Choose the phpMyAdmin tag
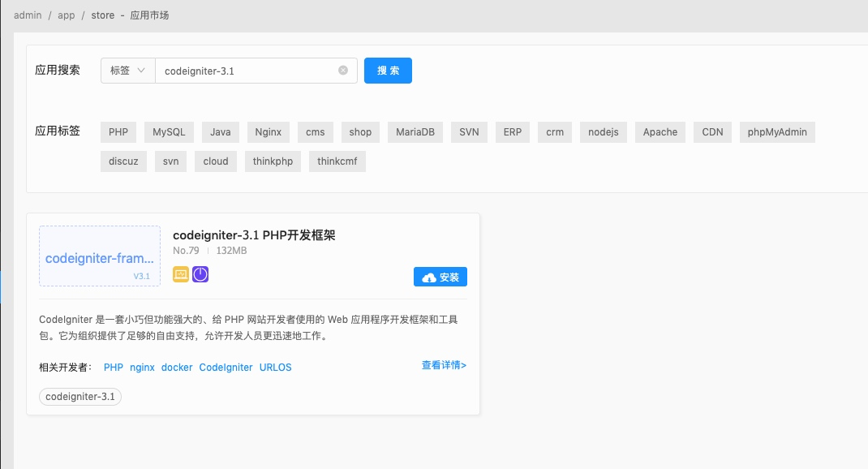The height and width of the screenshot is (469, 868). 777,131
